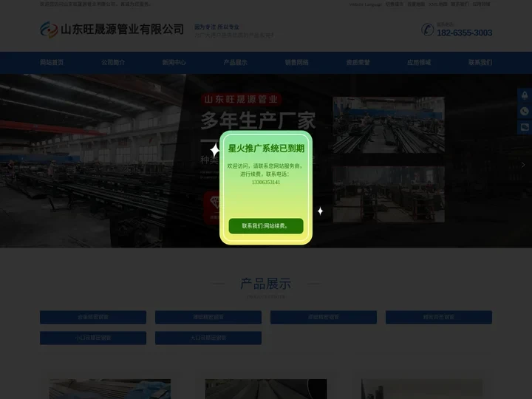
Task: Click the telephone icon beside 182-6355-3003
Action: 427,30
